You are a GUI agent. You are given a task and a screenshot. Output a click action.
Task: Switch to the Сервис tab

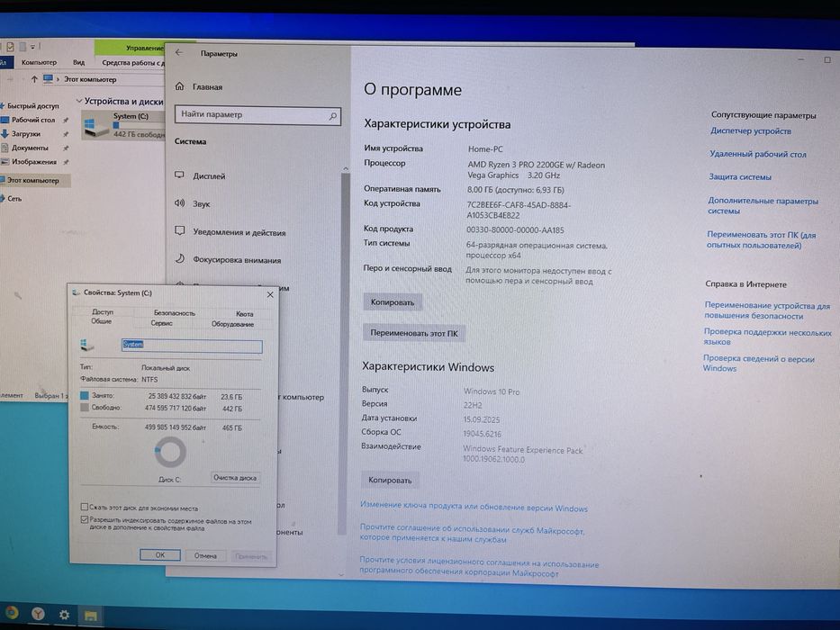162,324
